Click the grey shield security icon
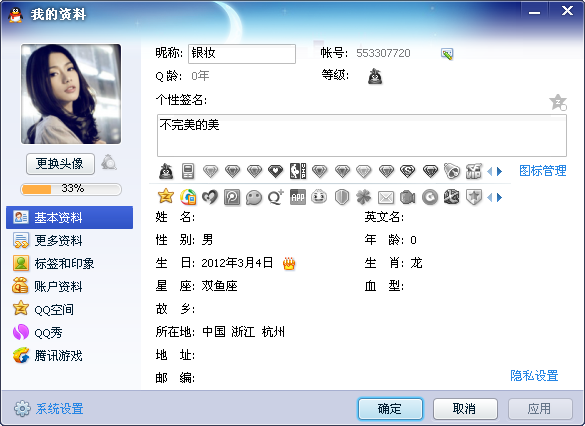 pos(342,197)
